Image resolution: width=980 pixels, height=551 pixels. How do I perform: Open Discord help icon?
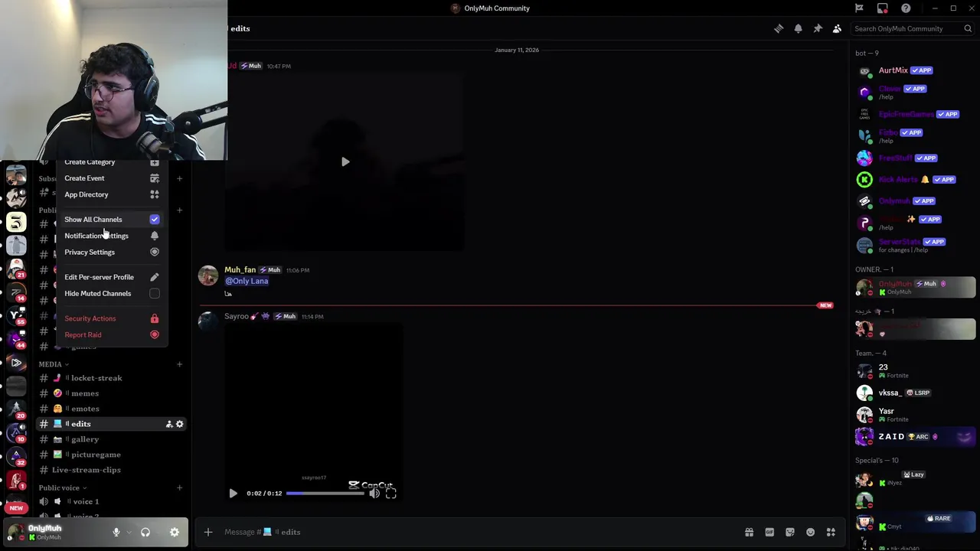click(x=906, y=8)
